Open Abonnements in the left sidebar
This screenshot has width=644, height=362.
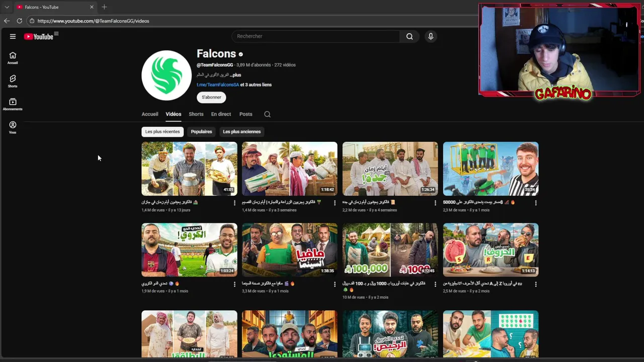(x=13, y=104)
